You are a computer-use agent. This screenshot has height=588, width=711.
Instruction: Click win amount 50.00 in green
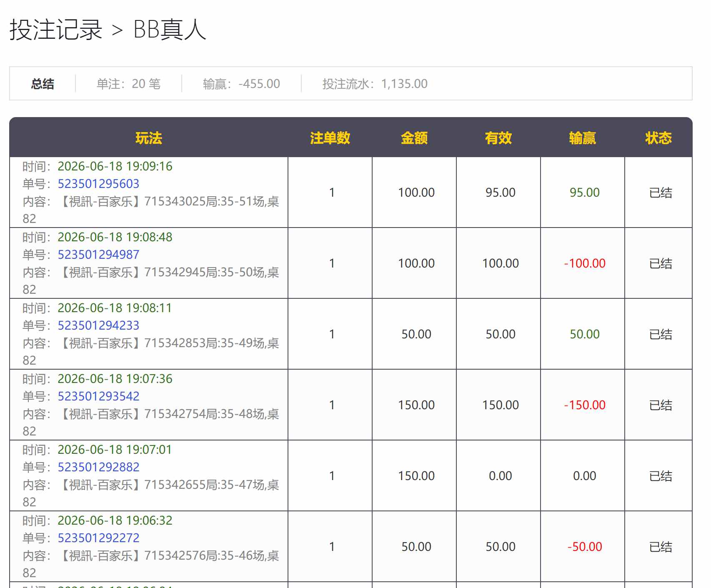tap(585, 334)
